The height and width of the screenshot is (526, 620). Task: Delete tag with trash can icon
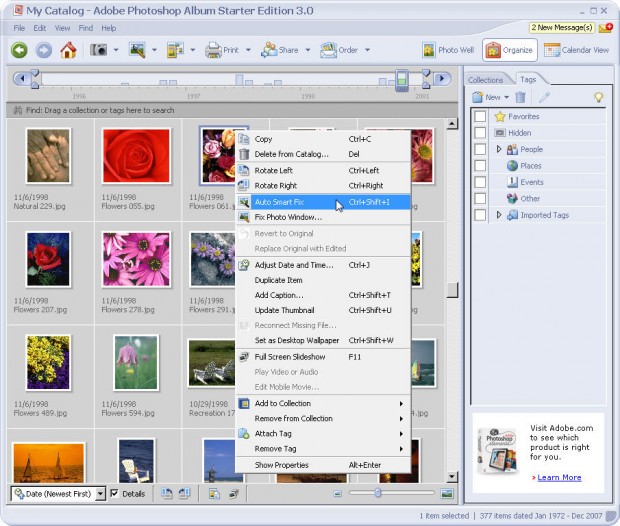[520, 97]
